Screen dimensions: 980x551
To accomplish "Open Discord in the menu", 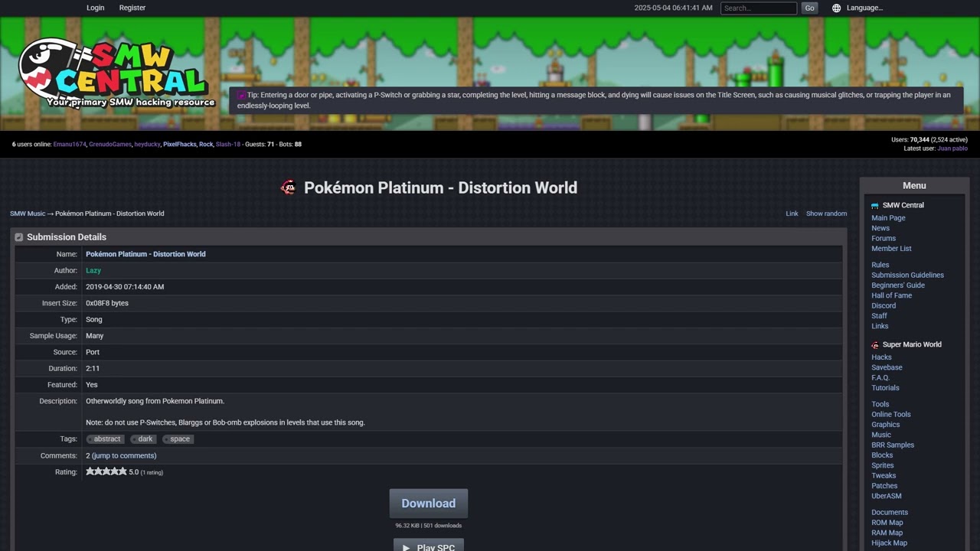I will 884,305.
